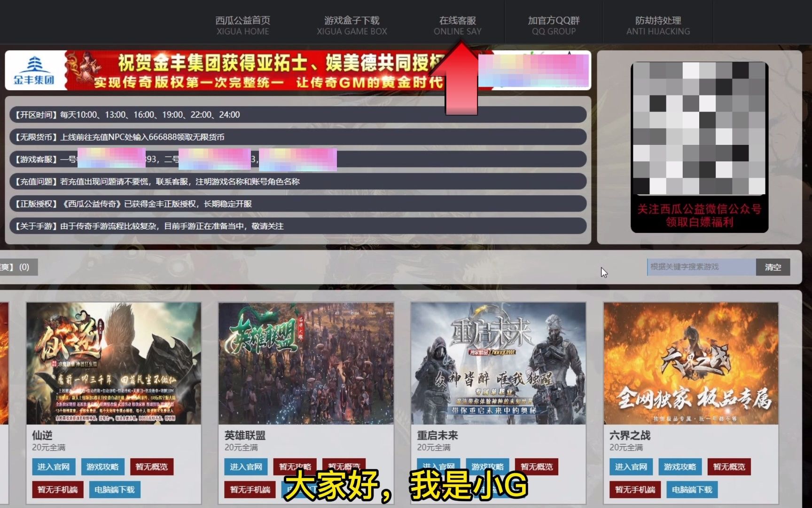Click 进入官网 under 六界之战
This screenshot has height=508, width=812.
[x=631, y=467]
